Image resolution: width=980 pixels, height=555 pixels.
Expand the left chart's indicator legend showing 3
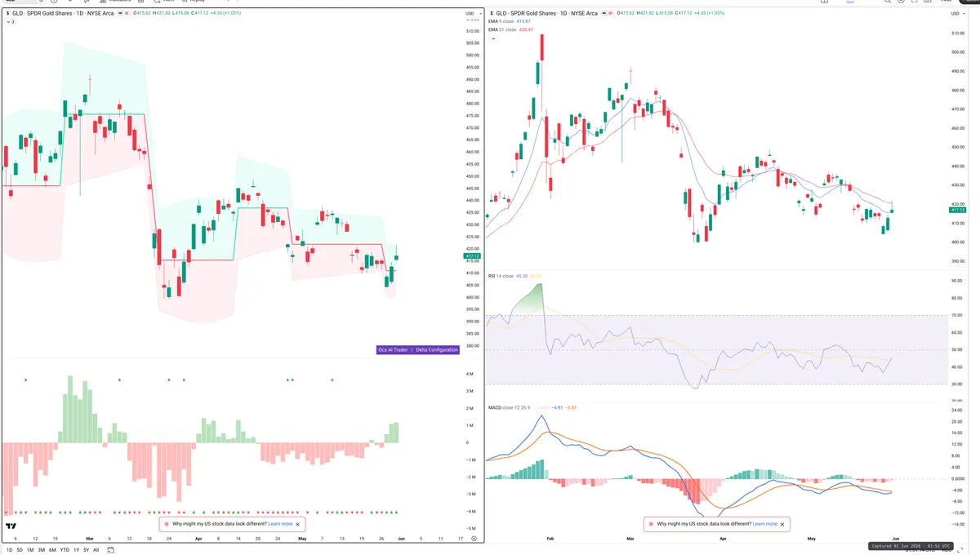[x=10, y=21]
